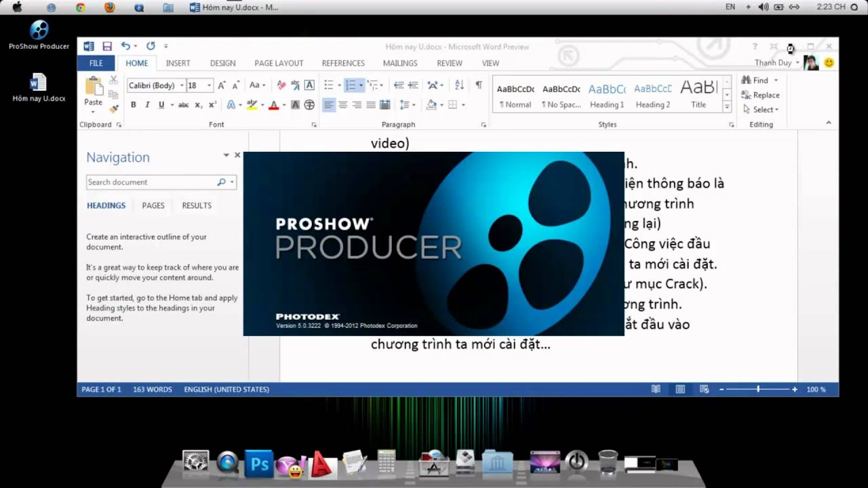Open the line spacing dropdown
This screenshot has height=488, width=868.
[x=408, y=105]
